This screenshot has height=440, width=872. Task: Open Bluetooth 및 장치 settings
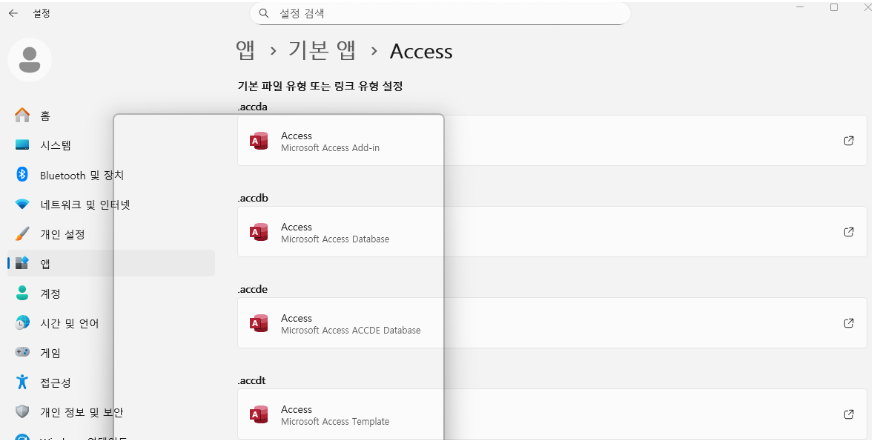coord(111,175)
